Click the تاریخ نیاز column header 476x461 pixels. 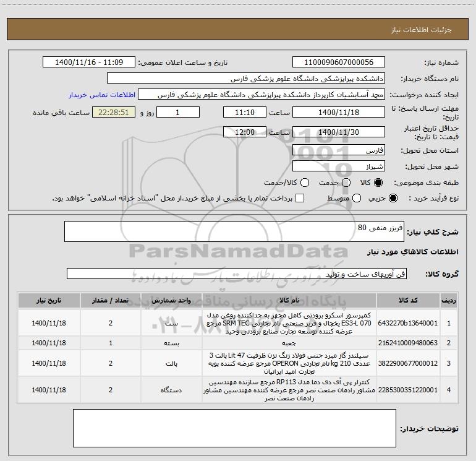click(49, 301)
